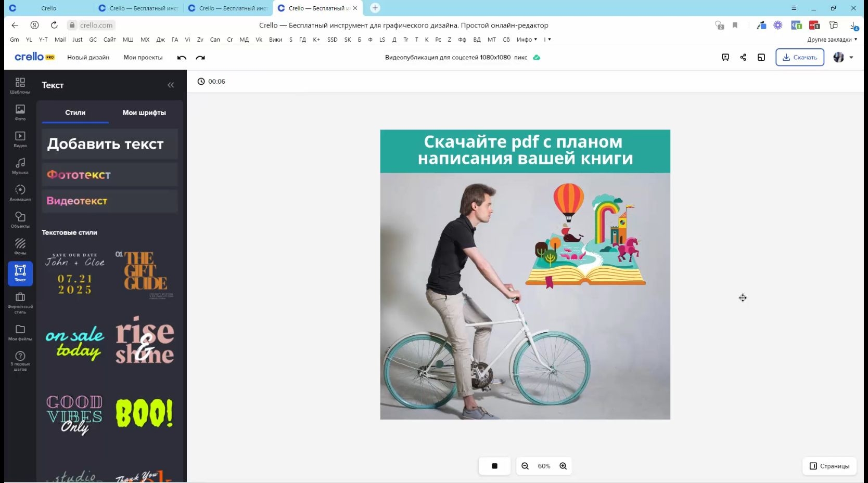The image size is (868, 483).
Task: Open the Шаблоны (Templates) sidebar panel
Action: coord(20,85)
